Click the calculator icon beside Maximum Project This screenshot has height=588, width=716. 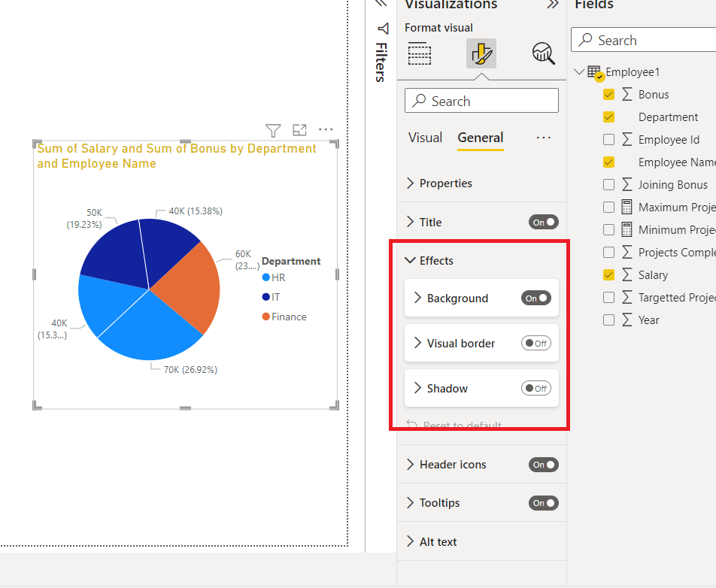click(x=627, y=208)
